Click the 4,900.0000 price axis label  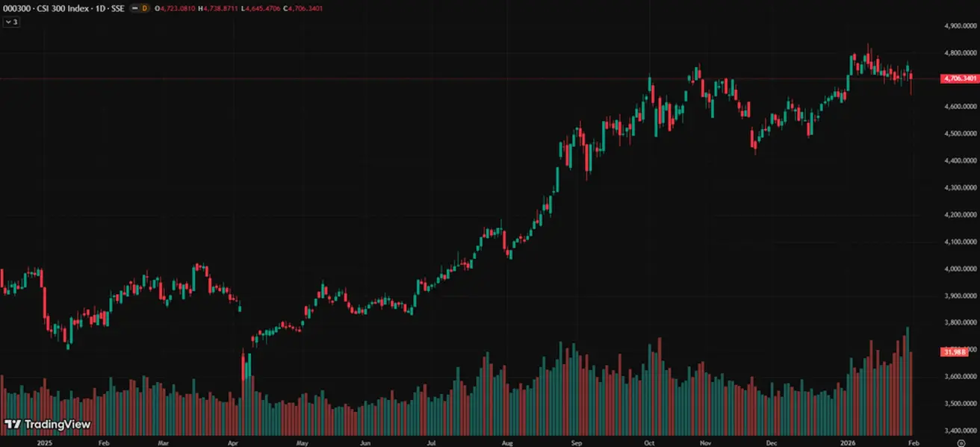(960, 26)
